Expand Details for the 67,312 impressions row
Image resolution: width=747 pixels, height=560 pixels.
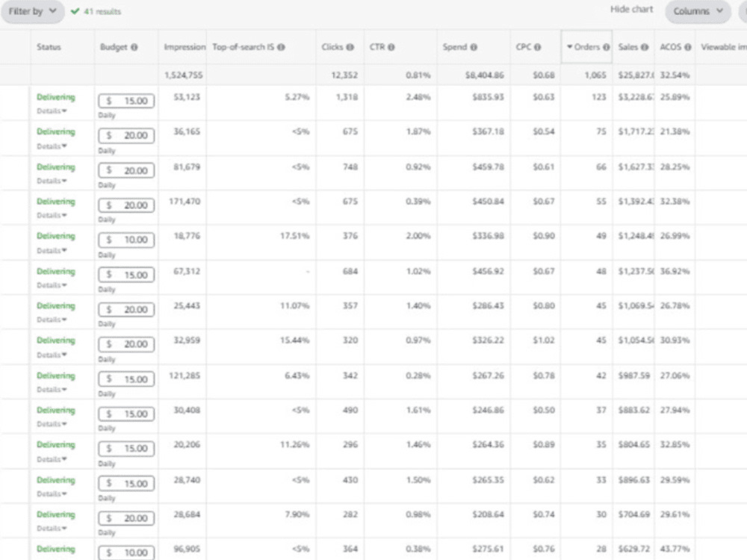tap(52, 285)
